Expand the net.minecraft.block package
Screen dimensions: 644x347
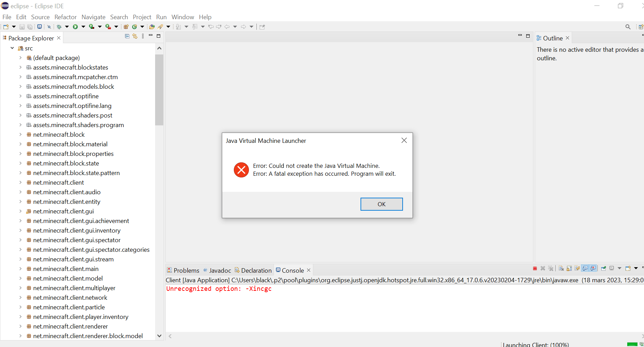21,135
